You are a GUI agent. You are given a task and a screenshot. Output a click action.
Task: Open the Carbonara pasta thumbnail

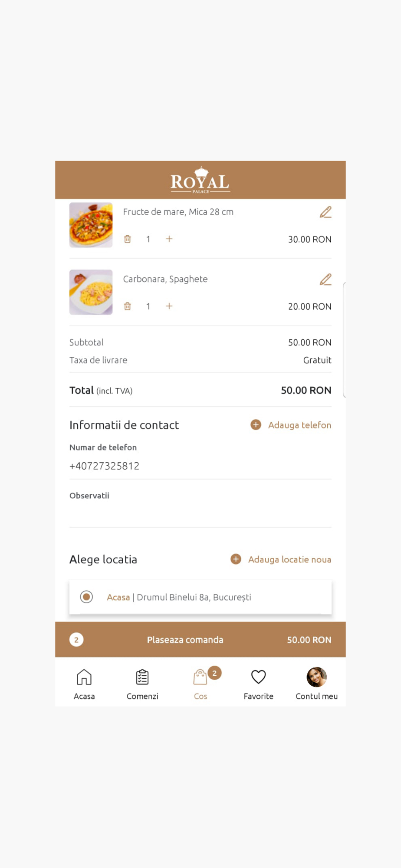[91, 292]
